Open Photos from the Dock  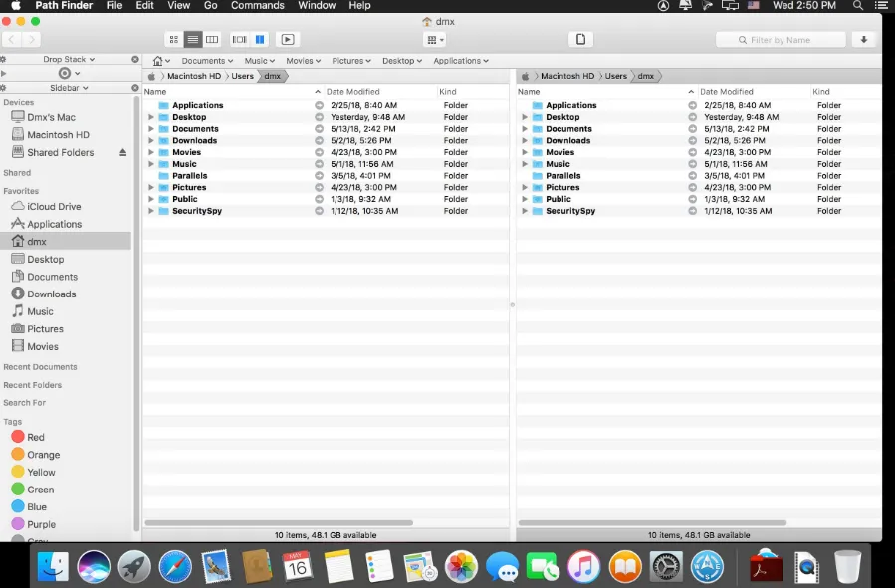(x=461, y=567)
